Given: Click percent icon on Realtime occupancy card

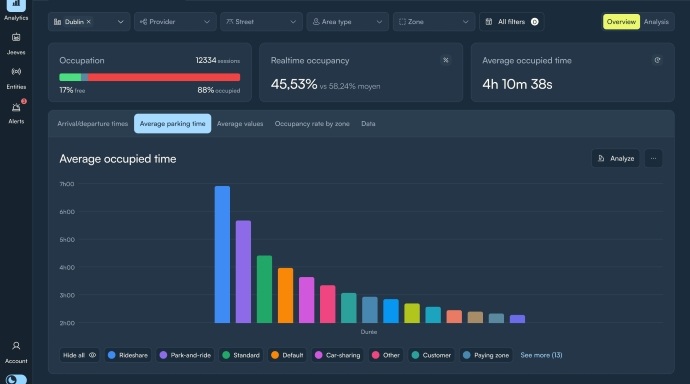Looking at the screenshot, I should pos(446,60).
